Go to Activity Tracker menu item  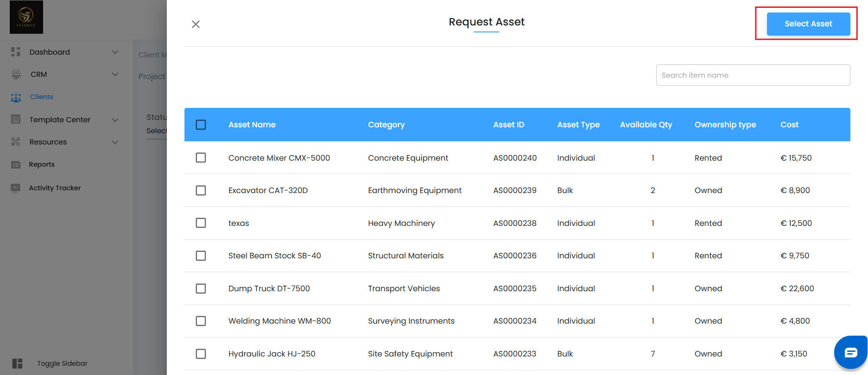(55, 188)
